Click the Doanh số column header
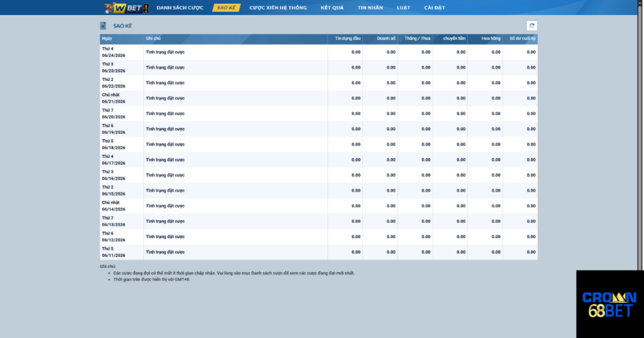 pyautogui.click(x=380, y=38)
